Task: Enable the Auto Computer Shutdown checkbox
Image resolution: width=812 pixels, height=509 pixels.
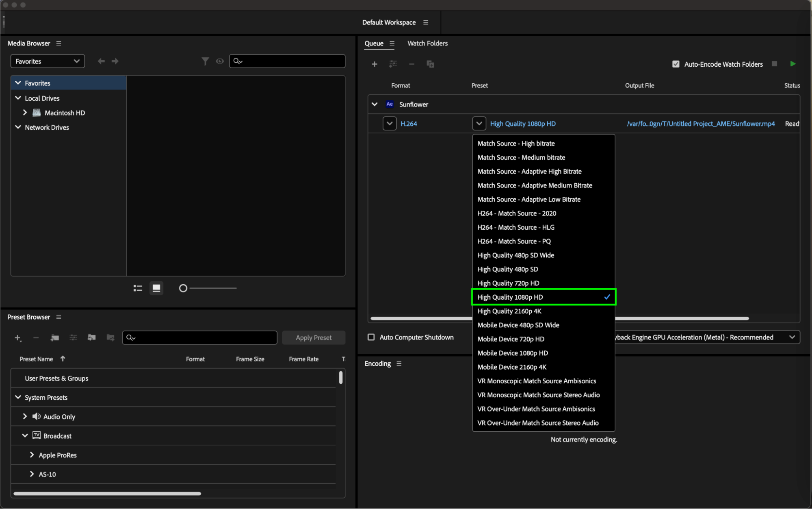Action: click(x=371, y=337)
